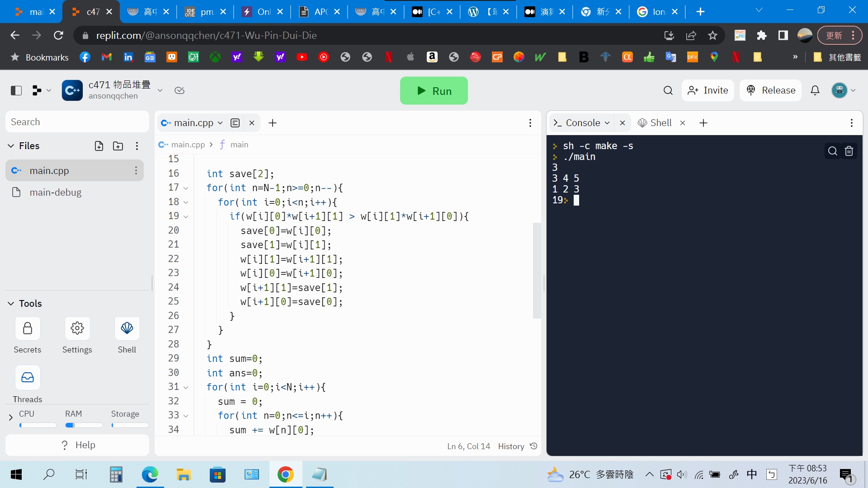Image resolution: width=868 pixels, height=488 pixels.
Task: Click the console search icon
Action: (x=832, y=151)
